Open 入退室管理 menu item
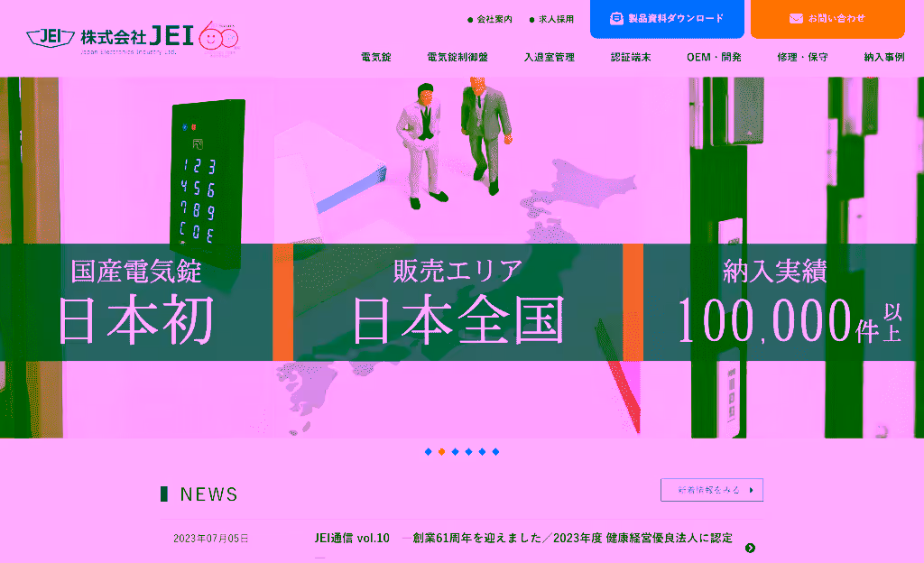This screenshot has height=563, width=924. point(550,57)
